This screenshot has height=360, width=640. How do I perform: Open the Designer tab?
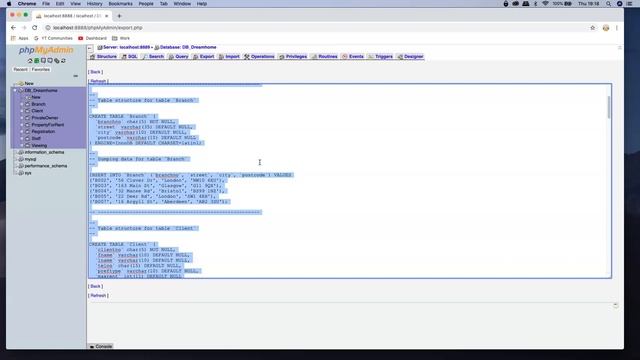(x=411, y=57)
